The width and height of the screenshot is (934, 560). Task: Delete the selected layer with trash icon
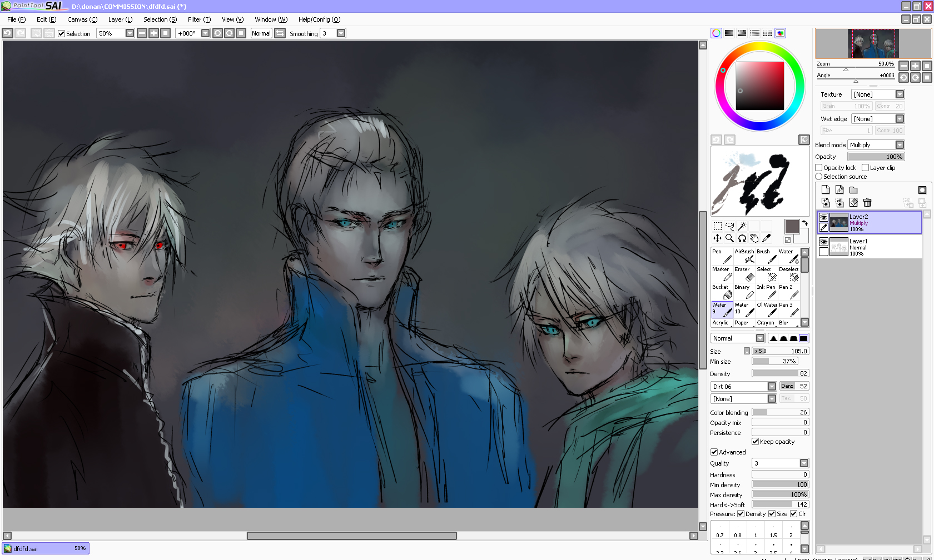pyautogui.click(x=867, y=203)
